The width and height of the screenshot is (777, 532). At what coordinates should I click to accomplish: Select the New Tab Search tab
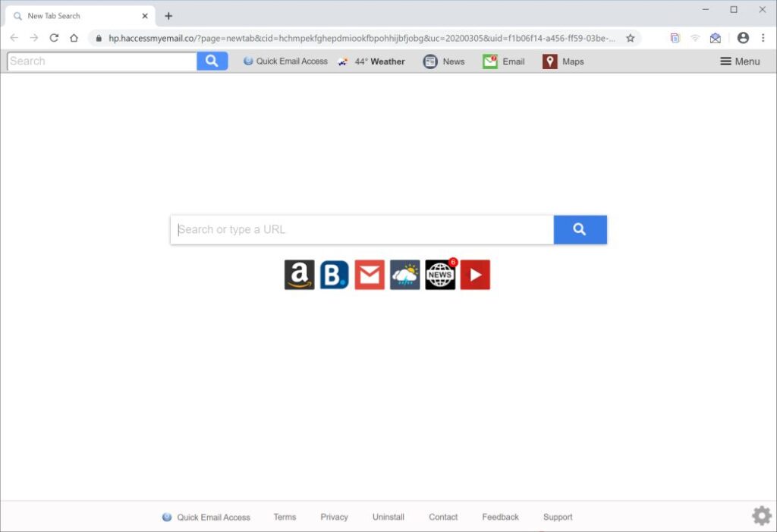80,16
